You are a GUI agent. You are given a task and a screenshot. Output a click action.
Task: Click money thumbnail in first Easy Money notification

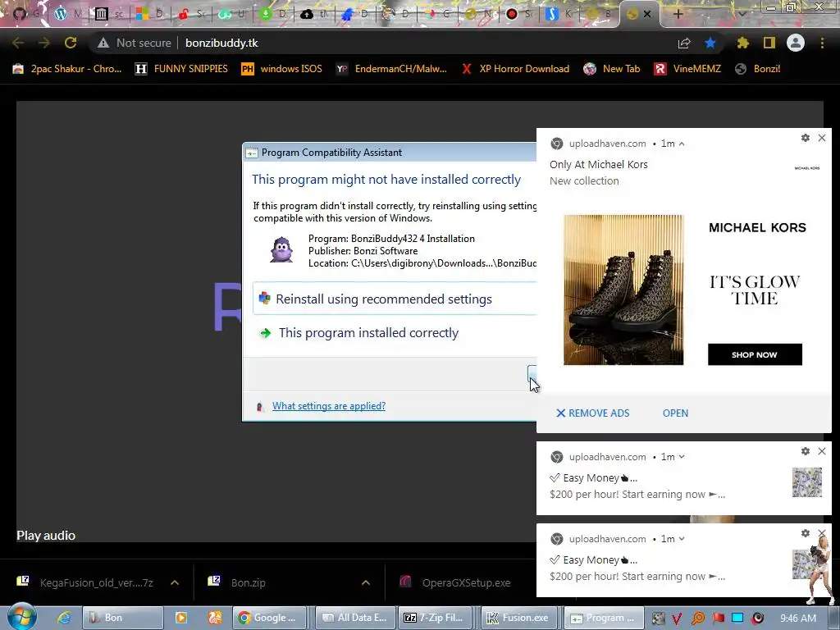pyautogui.click(x=807, y=482)
